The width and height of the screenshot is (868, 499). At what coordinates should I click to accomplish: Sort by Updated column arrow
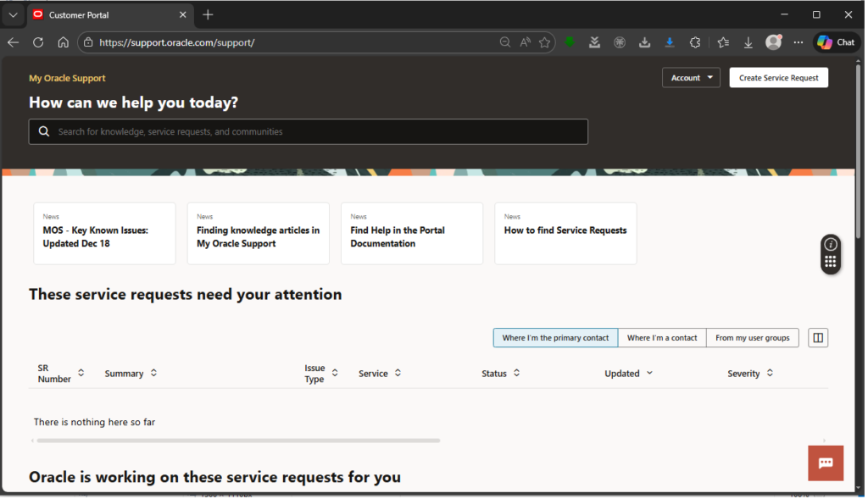pyautogui.click(x=650, y=374)
